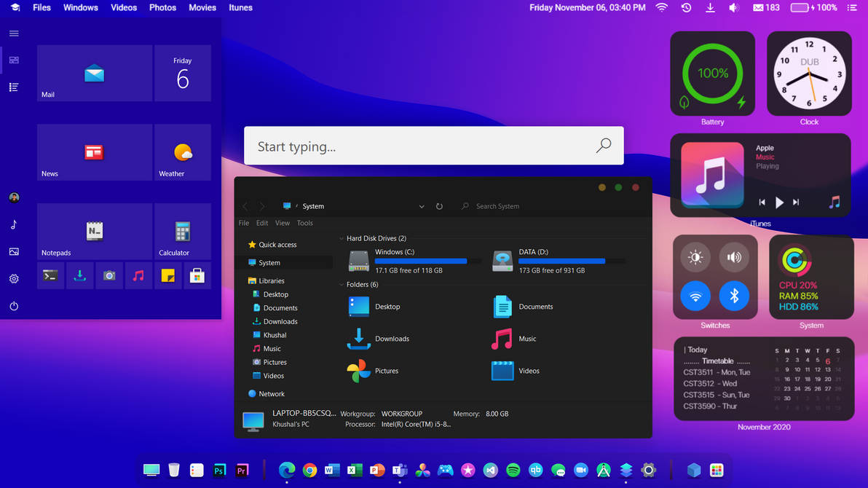Screen dimensions: 868x488
Task: Open the Friday 6 calendar tile
Action: [x=183, y=73]
